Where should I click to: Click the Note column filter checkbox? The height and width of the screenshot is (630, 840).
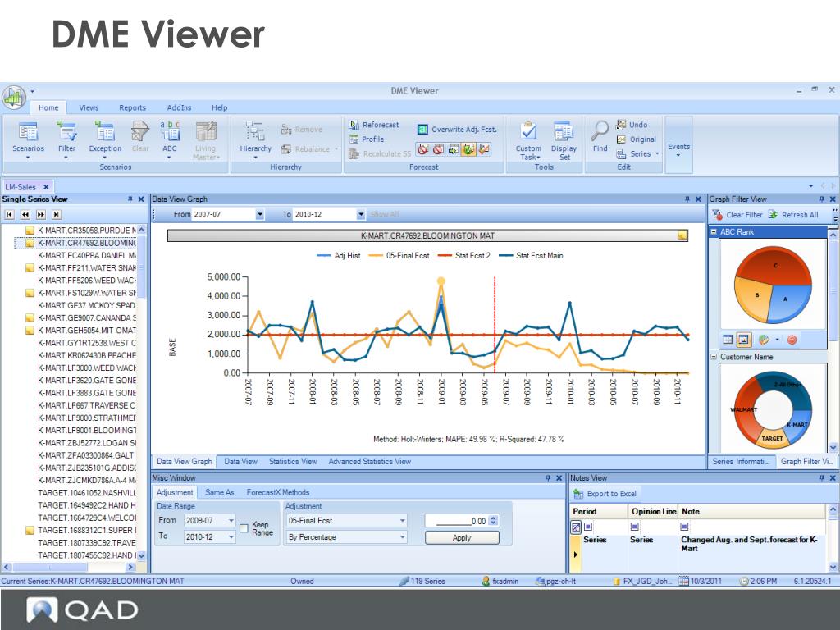(x=684, y=527)
